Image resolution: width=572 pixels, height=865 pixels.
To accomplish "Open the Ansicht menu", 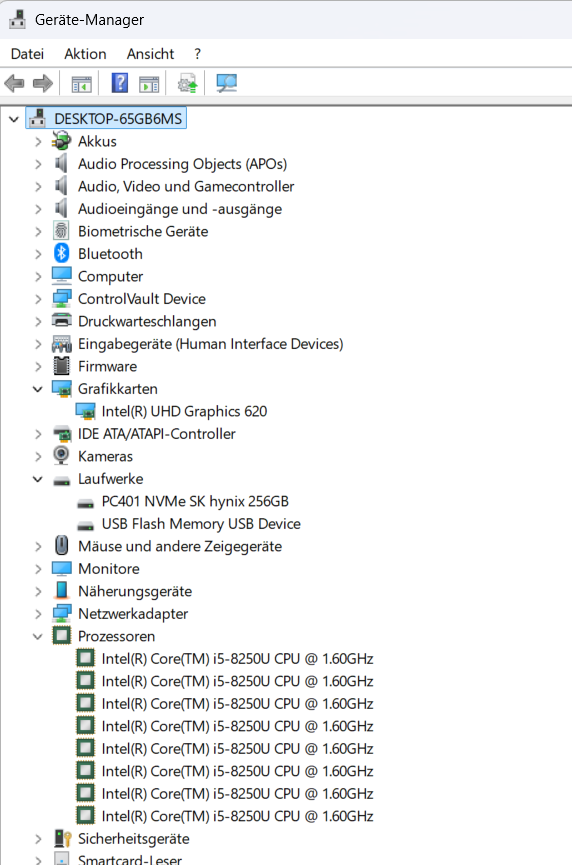I will [x=150, y=54].
